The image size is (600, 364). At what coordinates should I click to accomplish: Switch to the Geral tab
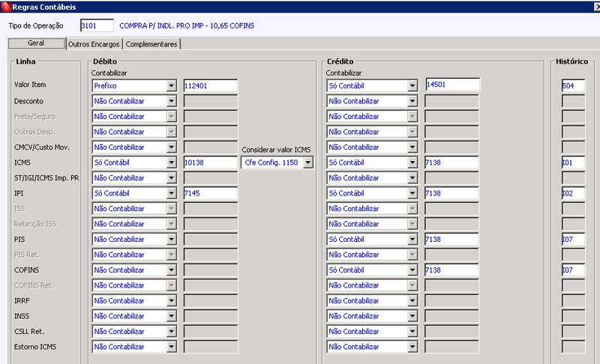coord(36,43)
